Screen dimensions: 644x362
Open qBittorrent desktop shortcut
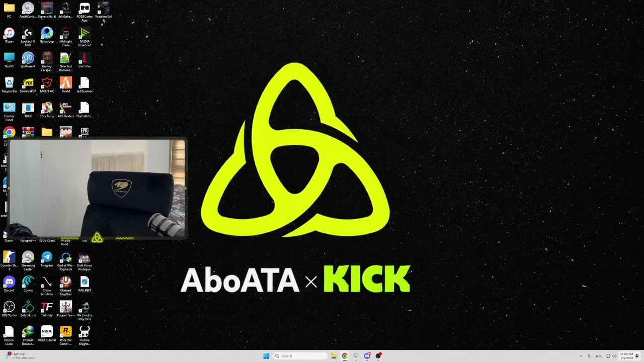point(28,60)
